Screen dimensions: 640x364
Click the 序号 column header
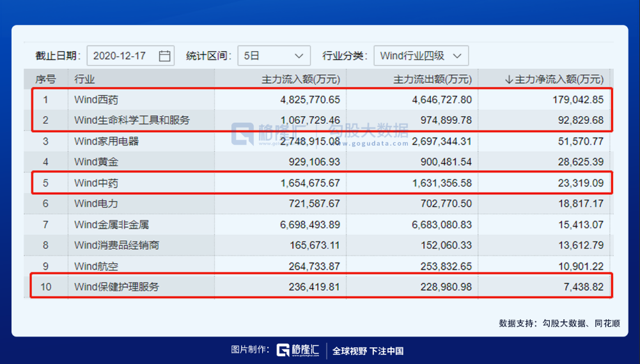coord(45,79)
